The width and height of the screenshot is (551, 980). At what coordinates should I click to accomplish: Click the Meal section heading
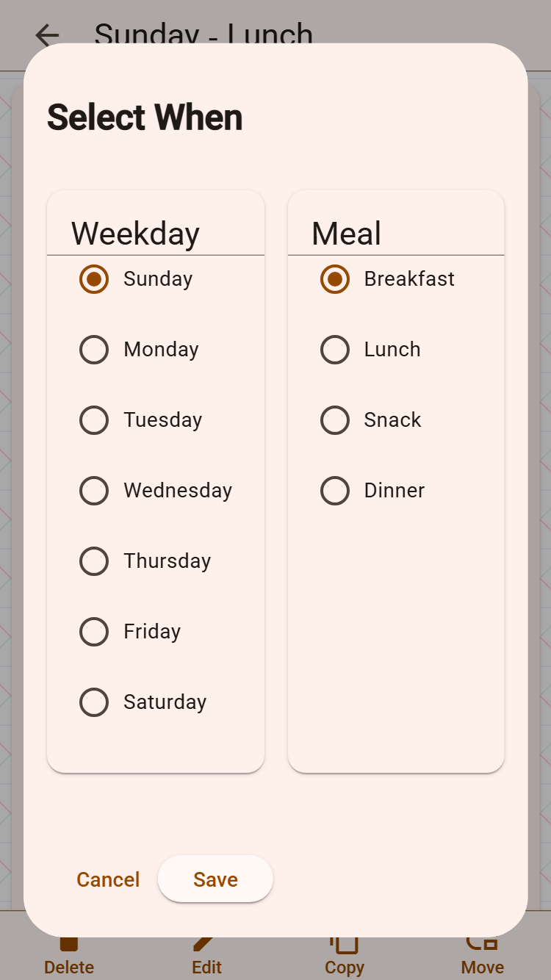pyautogui.click(x=346, y=234)
